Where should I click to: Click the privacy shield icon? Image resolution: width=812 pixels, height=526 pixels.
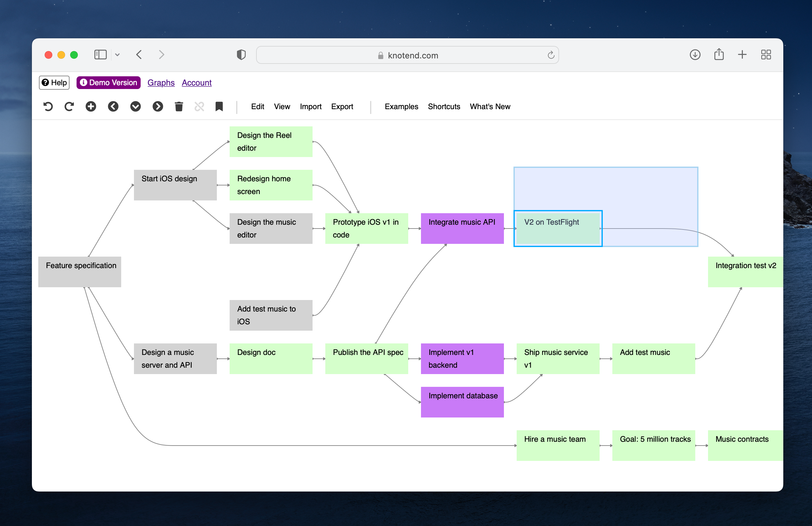coord(241,55)
